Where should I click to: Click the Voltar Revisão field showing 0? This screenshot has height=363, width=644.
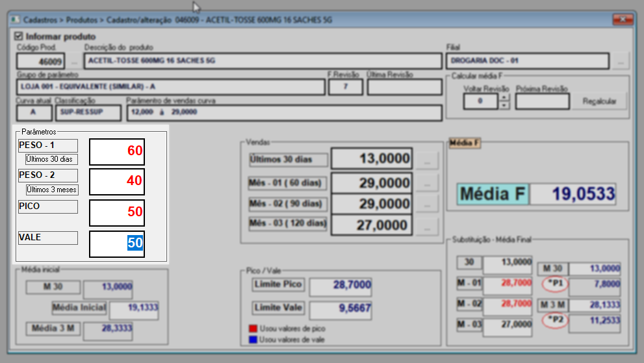pos(480,101)
